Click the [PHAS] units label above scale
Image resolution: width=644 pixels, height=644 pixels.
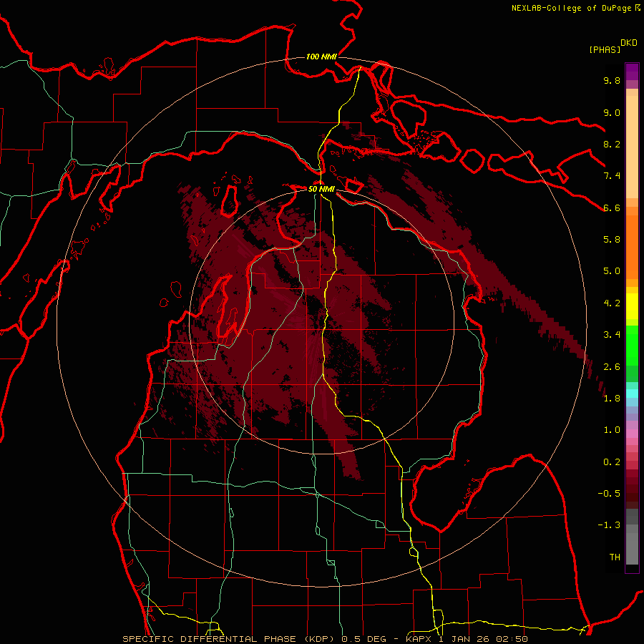tap(605, 49)
